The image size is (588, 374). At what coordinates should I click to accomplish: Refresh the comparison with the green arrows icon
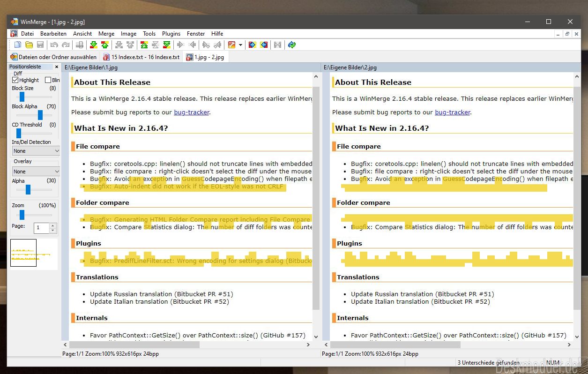pyautogui.click(x=292, y=45)
